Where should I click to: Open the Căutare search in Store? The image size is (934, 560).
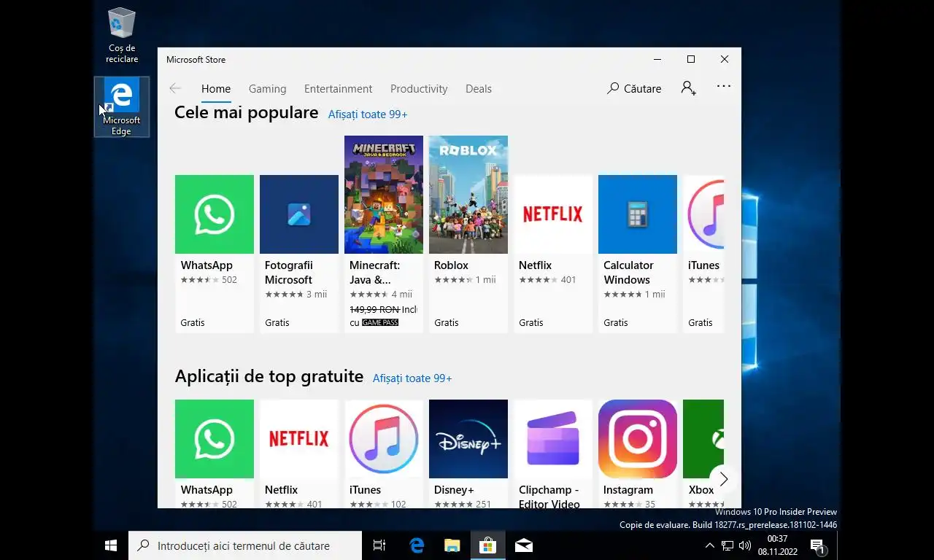634,88
